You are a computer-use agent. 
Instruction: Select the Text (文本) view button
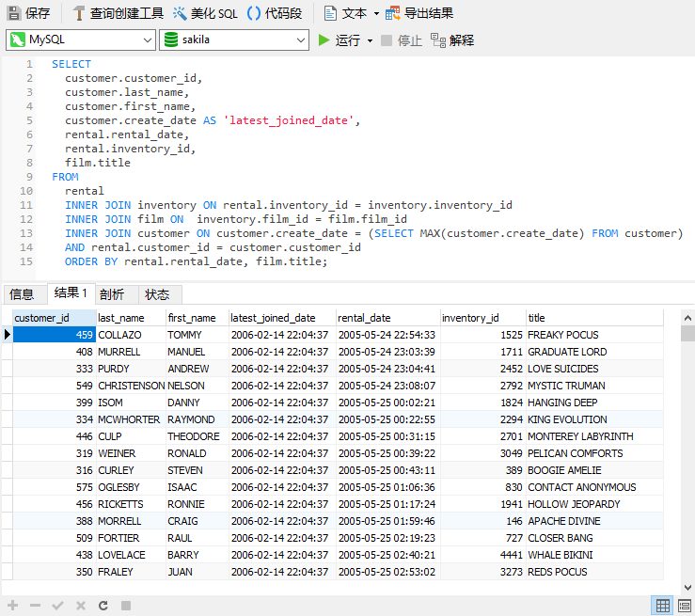(346, 13)
